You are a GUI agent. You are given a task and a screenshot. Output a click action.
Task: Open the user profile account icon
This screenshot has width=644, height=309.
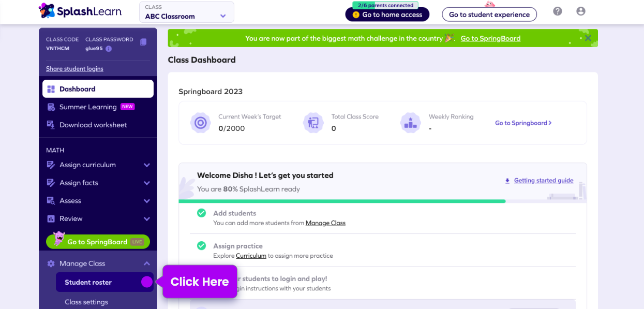pos(580,11)
